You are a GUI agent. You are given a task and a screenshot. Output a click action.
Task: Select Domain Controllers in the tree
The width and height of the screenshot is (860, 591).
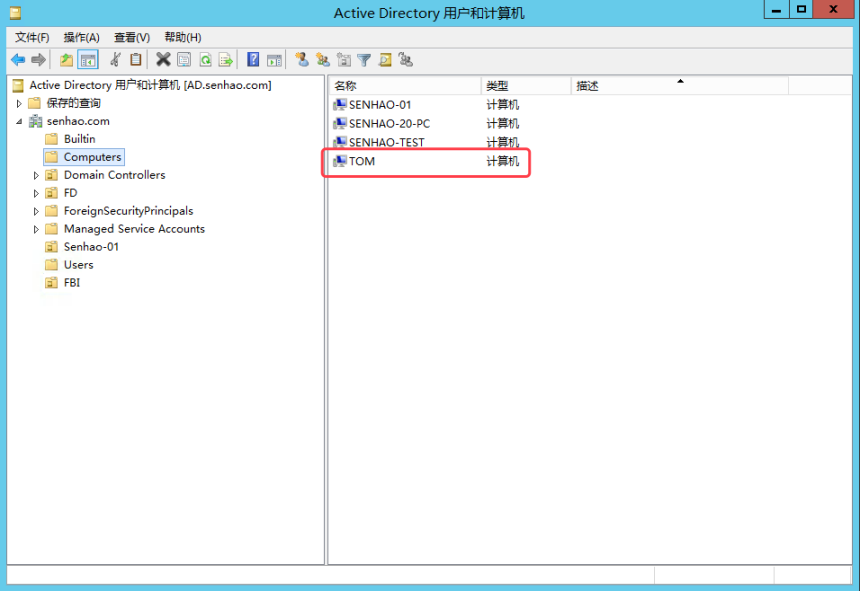115,175
